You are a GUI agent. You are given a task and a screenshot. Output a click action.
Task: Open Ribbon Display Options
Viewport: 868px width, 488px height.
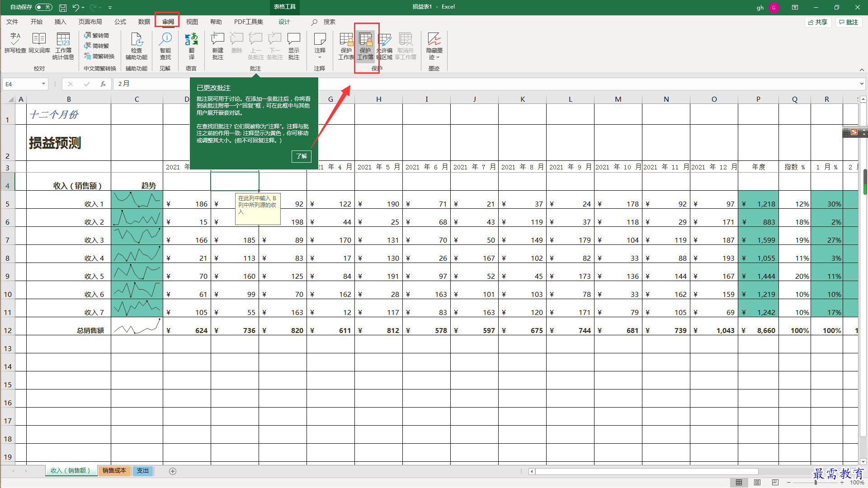click(795, 7)
